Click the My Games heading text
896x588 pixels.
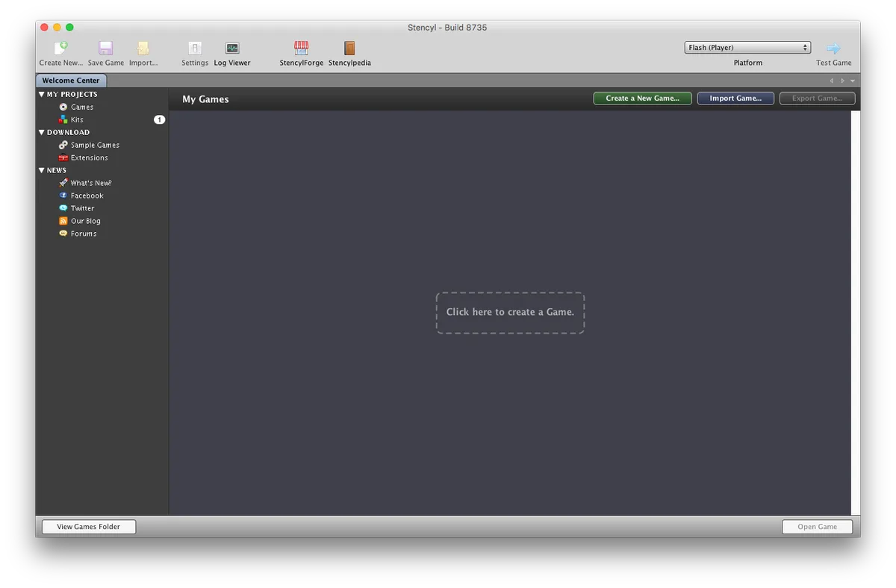tap(205, 99)
